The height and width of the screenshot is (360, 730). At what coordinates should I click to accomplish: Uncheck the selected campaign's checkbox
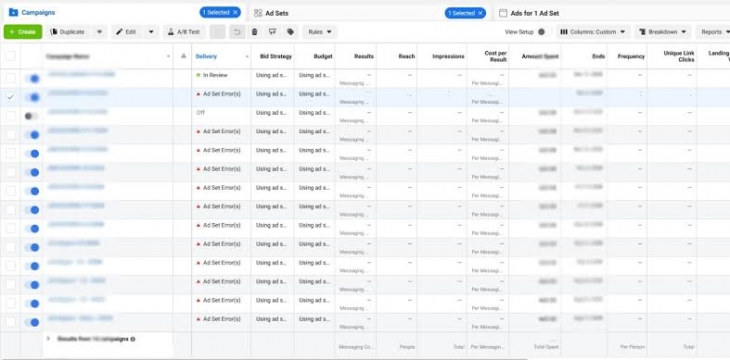(10, 97)
